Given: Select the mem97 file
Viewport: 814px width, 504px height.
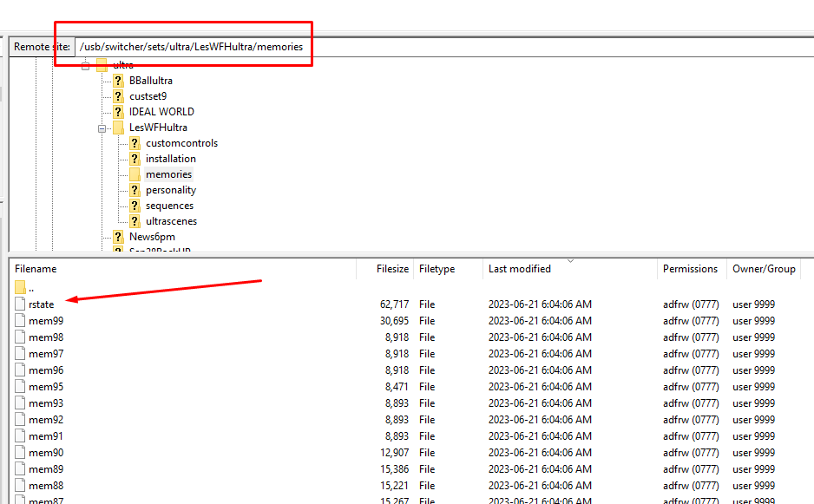Looking at the screenshot, I should coord(46,354).
